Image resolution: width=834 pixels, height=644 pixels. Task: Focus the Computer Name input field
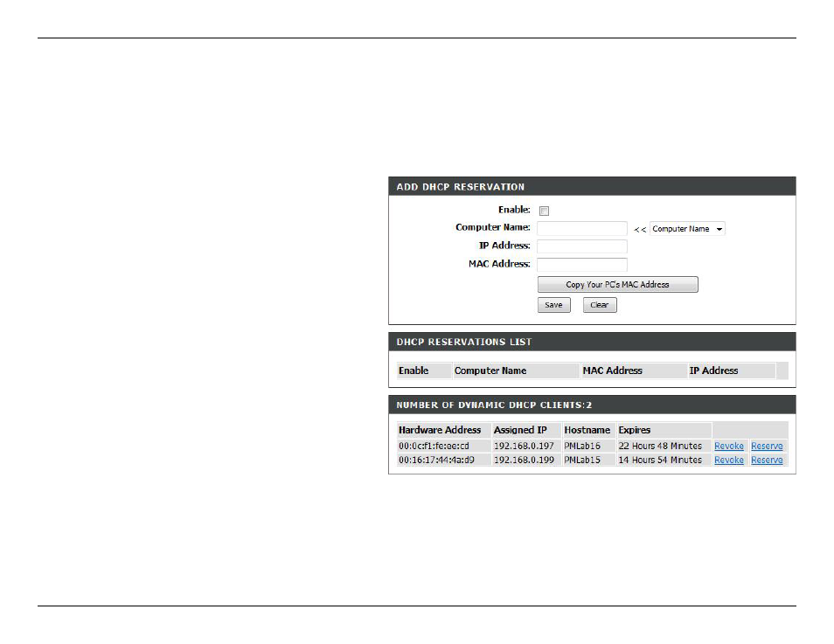coord(582,229)
